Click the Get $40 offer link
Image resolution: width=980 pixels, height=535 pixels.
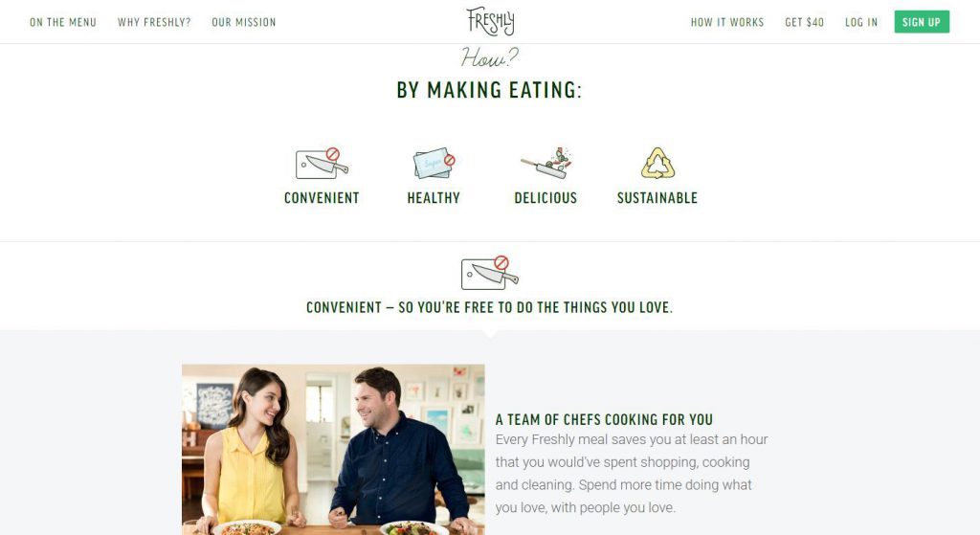coord(804,23)
